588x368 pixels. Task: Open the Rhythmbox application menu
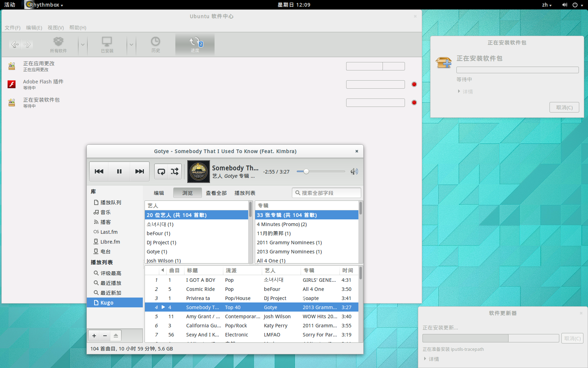click(44, 5)
